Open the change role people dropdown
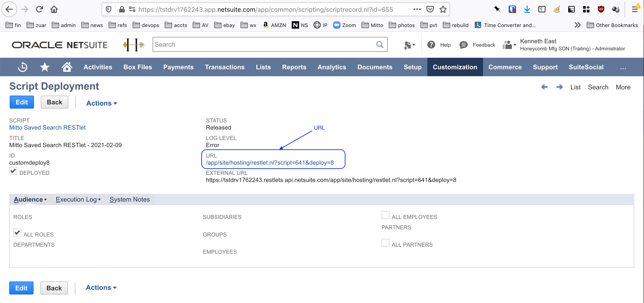 point(509,45)
